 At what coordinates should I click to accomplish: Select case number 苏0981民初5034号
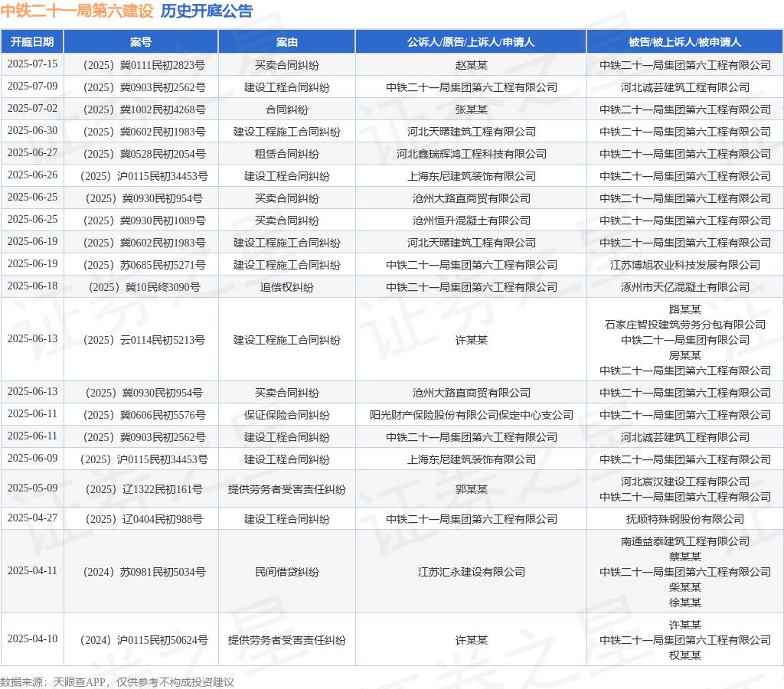[x=162, y=572]
